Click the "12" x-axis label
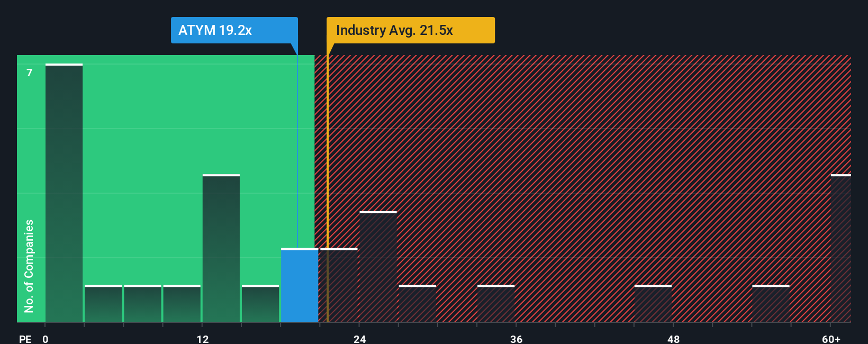 click(203, 339)
